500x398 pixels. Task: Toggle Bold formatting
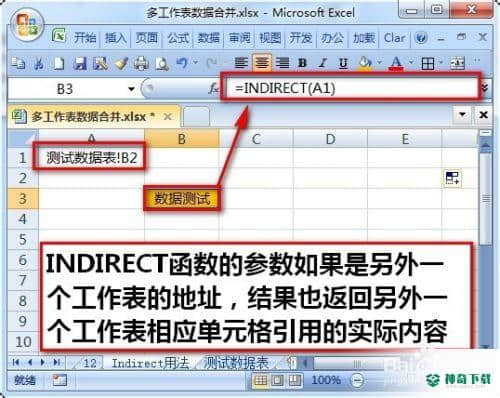(302, 63)
